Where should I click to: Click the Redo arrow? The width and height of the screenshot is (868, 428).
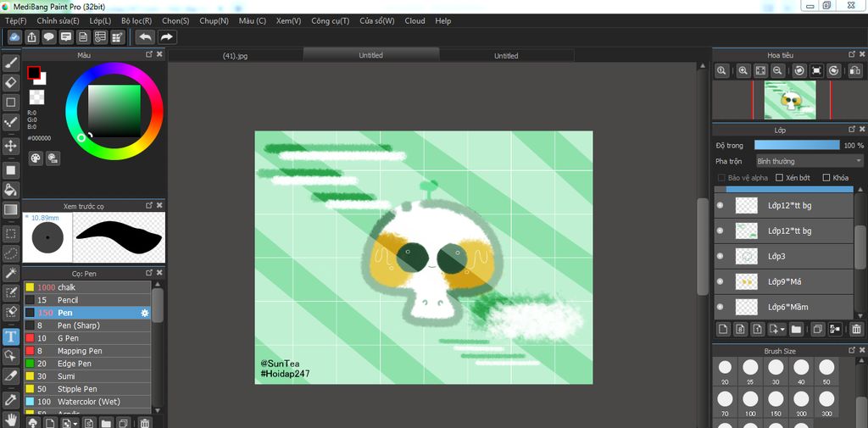166,37
